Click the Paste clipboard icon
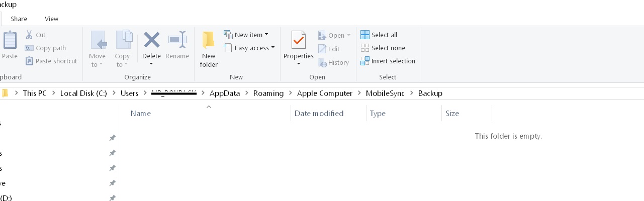This screenshot has height=201, width=644. (x=10, y=40)
